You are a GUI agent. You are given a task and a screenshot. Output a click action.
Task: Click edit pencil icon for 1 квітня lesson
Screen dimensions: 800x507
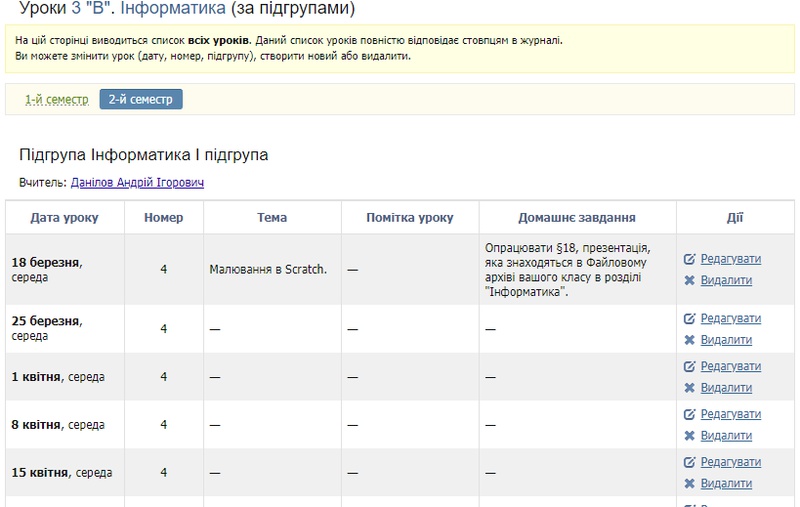pyautogui.click(x=689, y=367)
